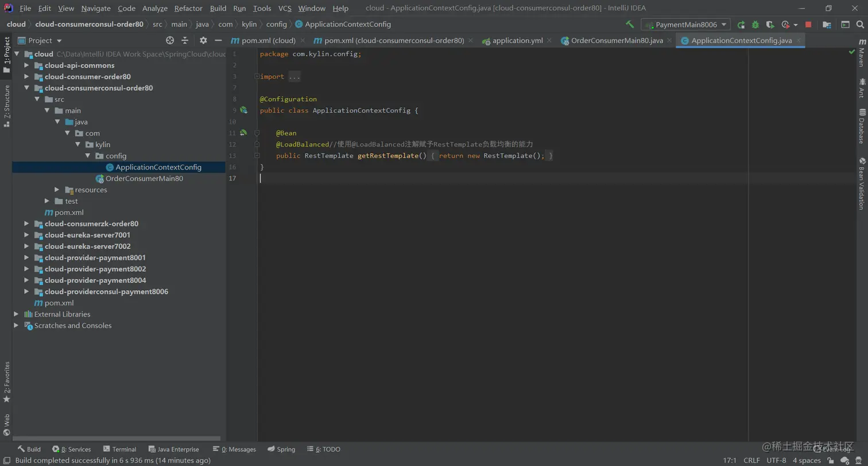Open the TODO tool window tab
This screenshot has width=868, height=466.
coord(324,449)
